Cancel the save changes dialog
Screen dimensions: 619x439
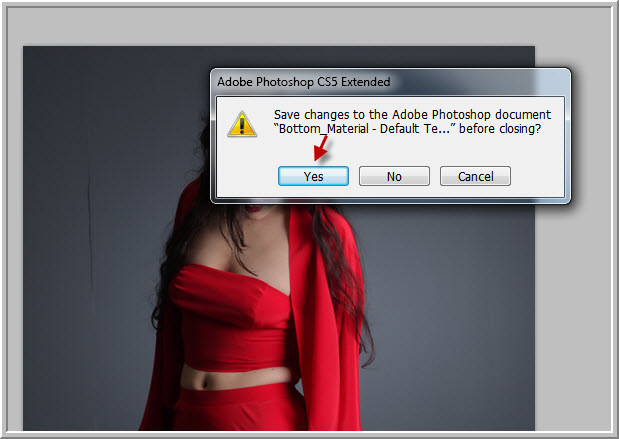475,176
